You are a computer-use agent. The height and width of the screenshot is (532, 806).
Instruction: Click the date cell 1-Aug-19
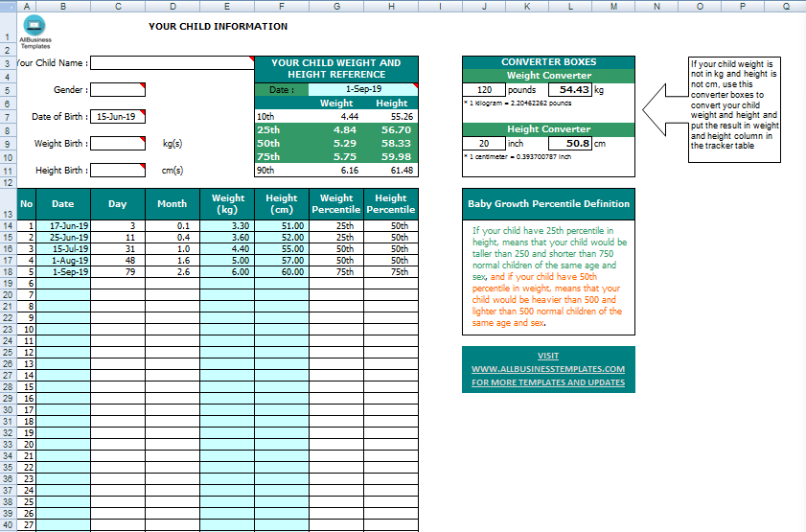(63, 261)
